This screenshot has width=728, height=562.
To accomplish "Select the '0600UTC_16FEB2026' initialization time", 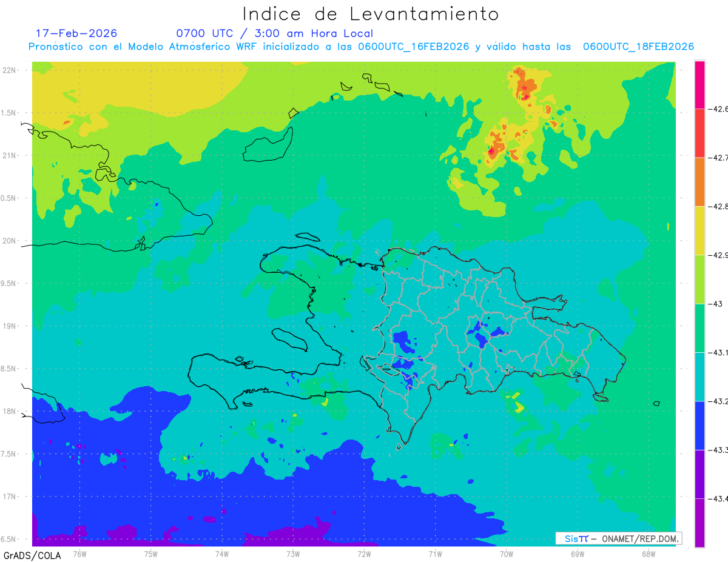I will [x=414, y=47].
